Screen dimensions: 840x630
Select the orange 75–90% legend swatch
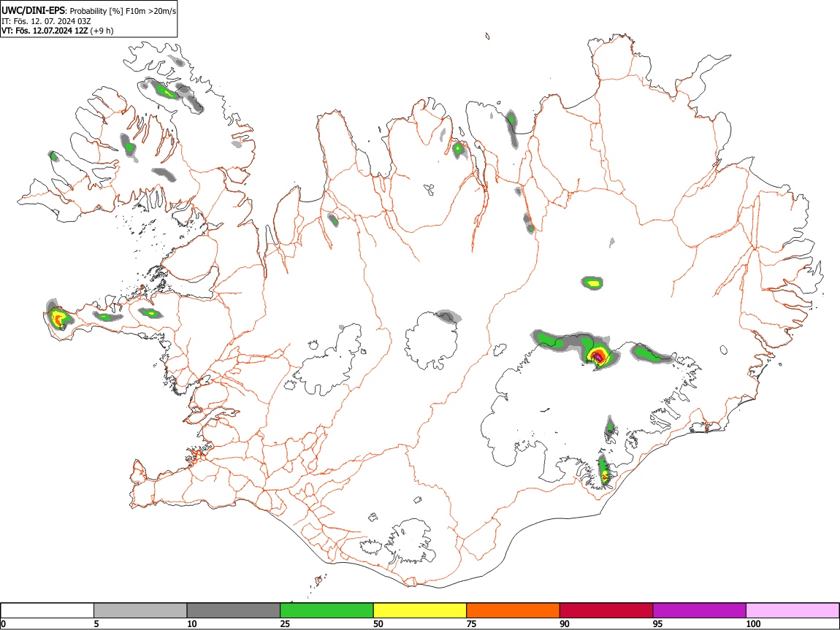point(513,610)
